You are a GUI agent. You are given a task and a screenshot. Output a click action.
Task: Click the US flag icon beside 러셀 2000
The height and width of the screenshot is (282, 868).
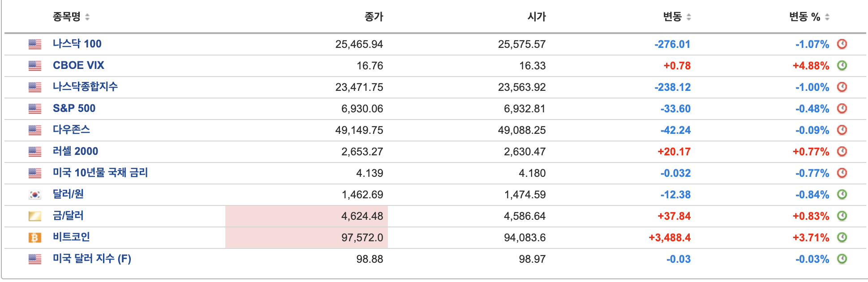coord(34,151)
